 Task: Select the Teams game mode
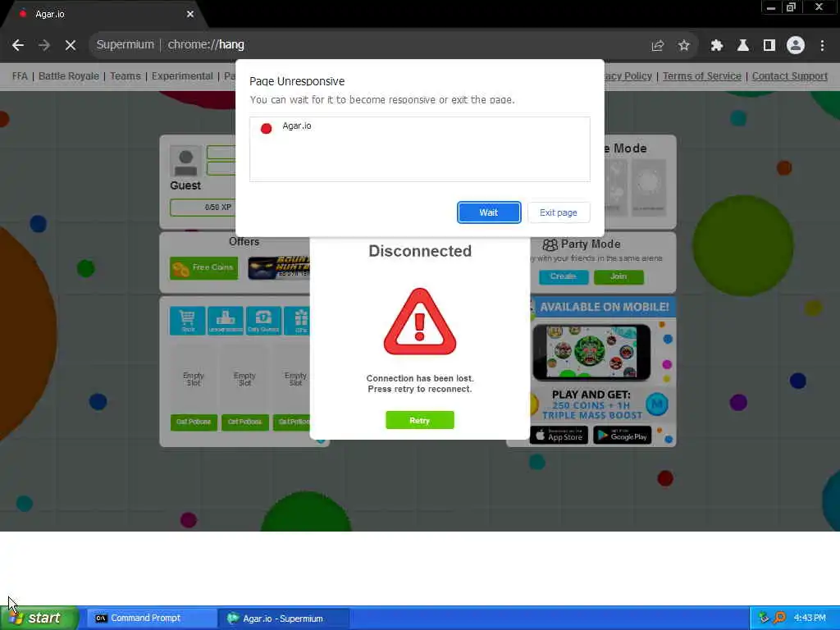point(126,76)
